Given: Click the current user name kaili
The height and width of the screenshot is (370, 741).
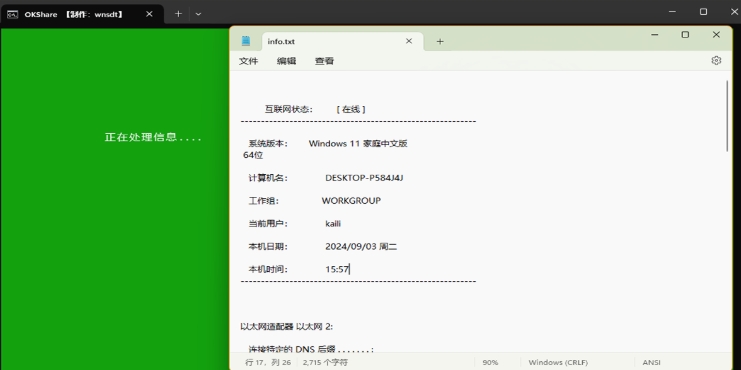Looking at the screenshot, I should [x=333, y=224].
